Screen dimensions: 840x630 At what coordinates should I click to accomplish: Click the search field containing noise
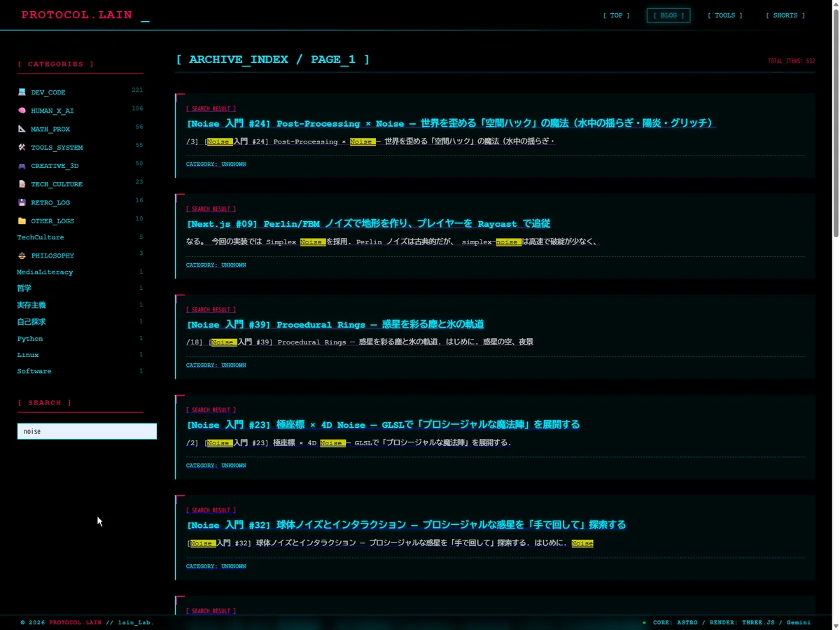87,431
